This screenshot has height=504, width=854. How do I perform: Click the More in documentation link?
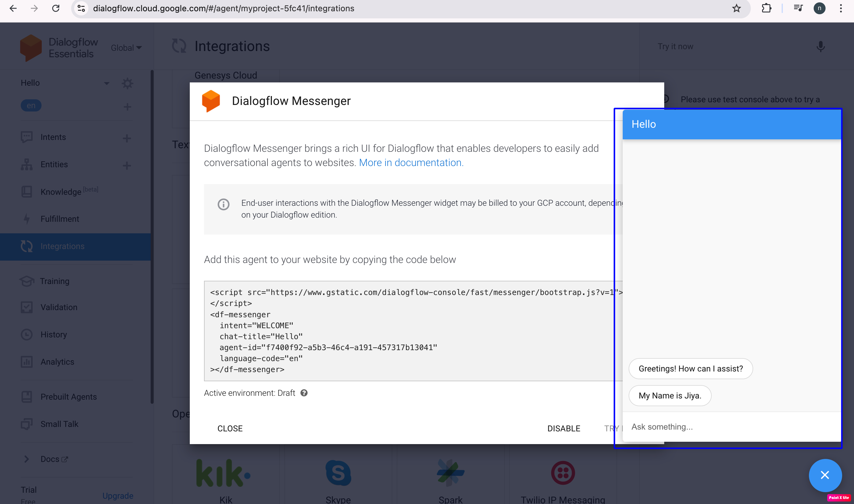pyautogui.click(x=410, y=162)
